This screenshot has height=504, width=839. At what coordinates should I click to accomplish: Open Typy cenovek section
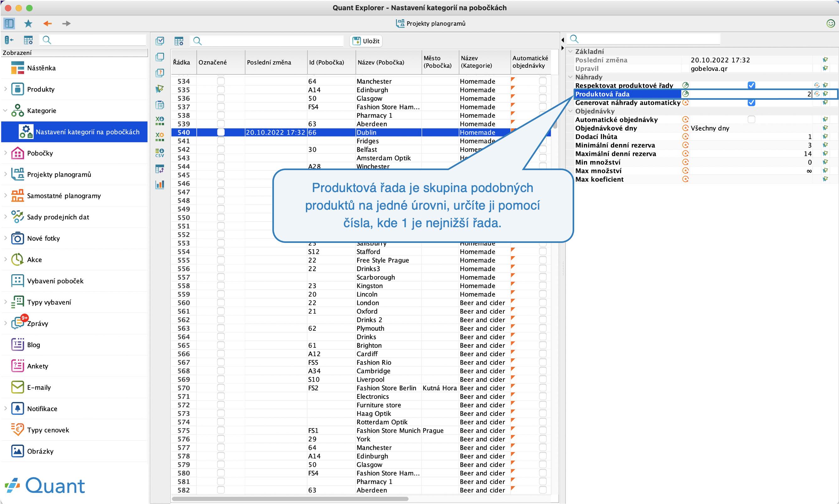tap(74, 430)
